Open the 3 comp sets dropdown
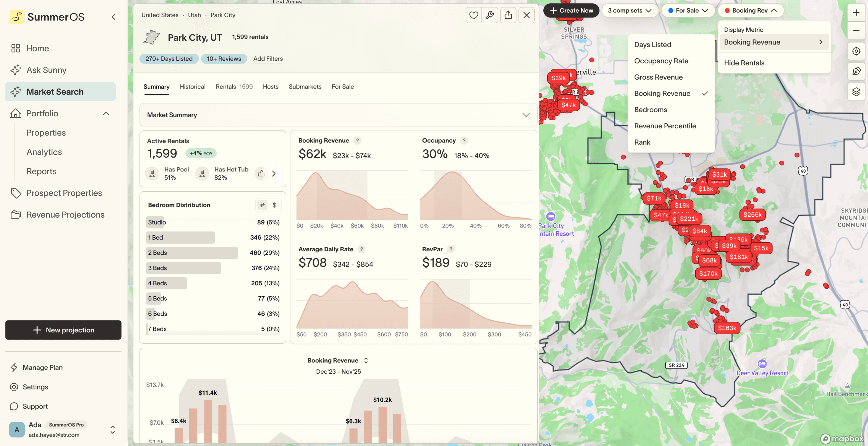Screen dimensions: 868x446 point(630,11)
